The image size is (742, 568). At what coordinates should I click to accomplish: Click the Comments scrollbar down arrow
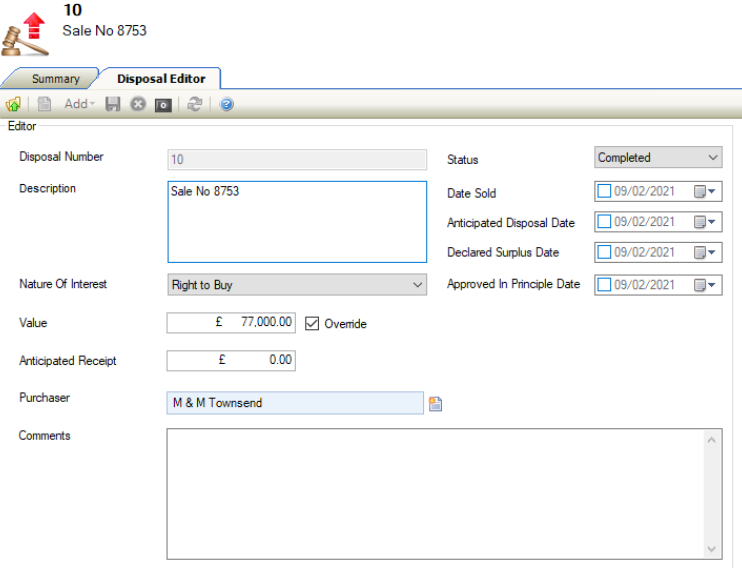(712, 549)
